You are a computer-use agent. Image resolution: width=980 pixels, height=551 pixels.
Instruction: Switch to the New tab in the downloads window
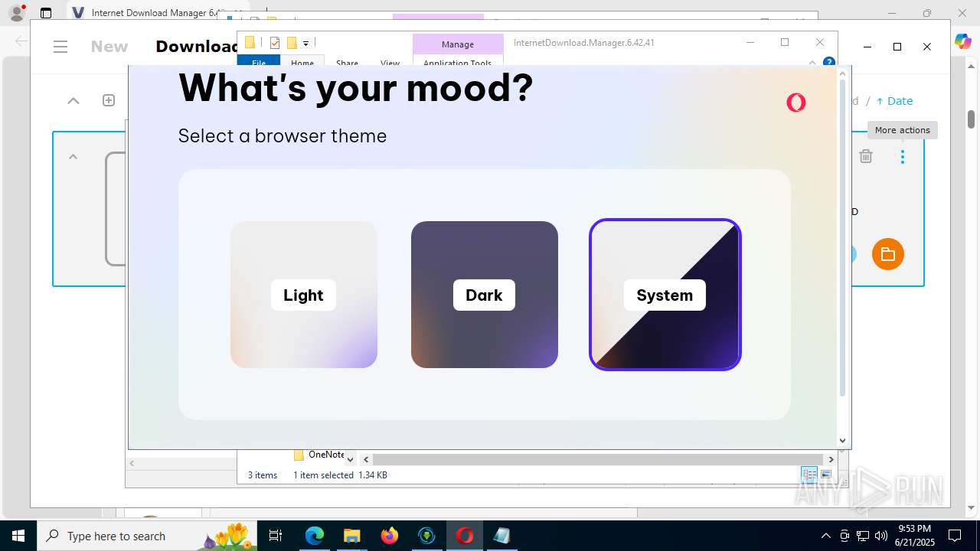tap(109, 47)
